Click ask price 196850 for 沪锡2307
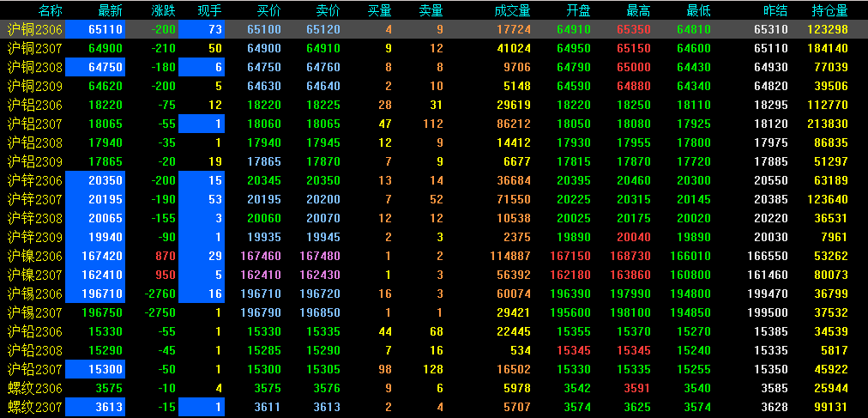 (x=320, y=312)
